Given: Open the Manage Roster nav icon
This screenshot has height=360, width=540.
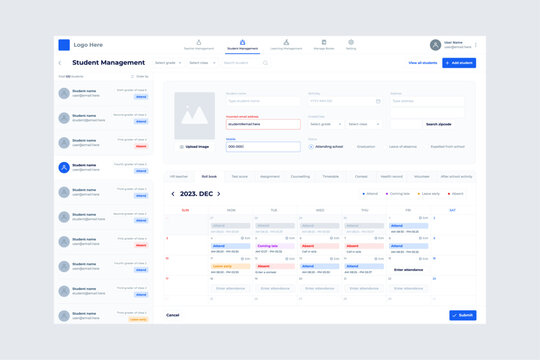Looking at the screenshot, I should pyautogui.click(x=324, y=42).
